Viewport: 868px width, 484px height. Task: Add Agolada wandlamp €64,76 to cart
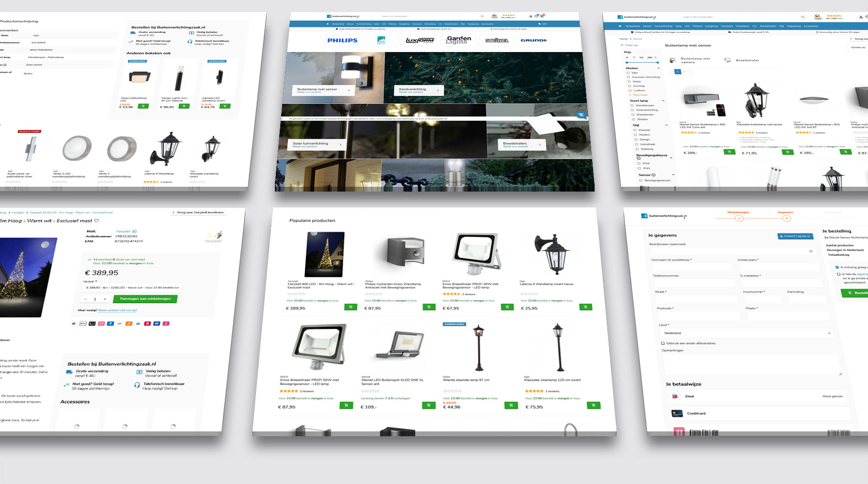click(x=225, y=106)
